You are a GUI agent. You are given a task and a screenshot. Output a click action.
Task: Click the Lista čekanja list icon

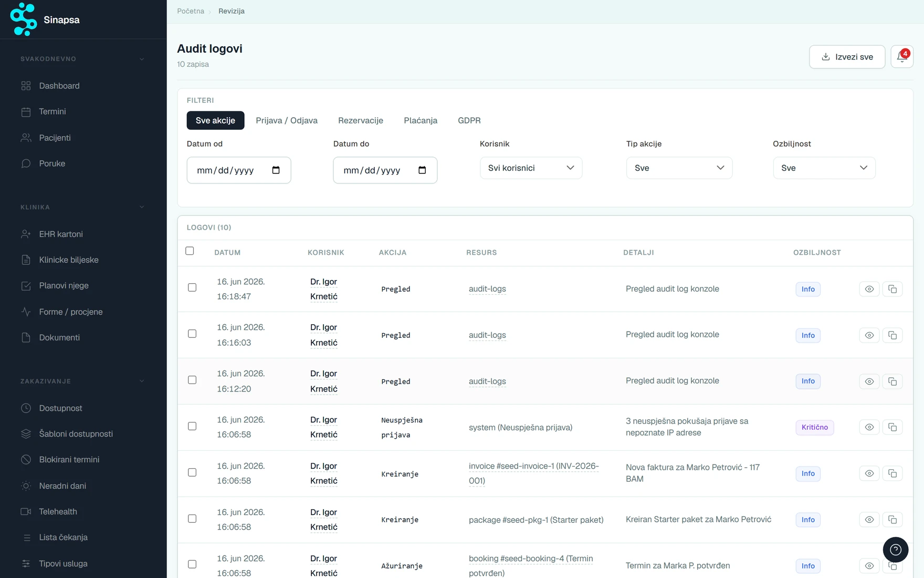[x=26, y=537]
